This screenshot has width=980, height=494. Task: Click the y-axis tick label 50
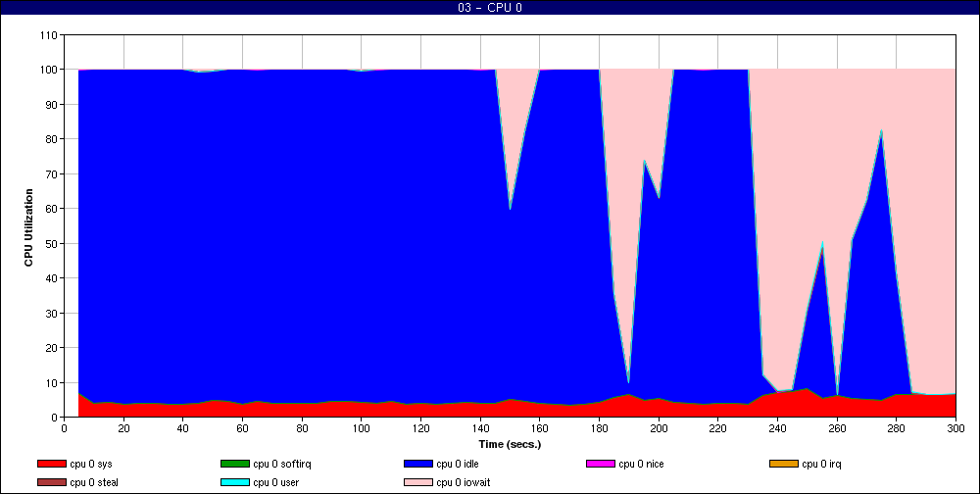pyautogui.click(x=53, y=243)
